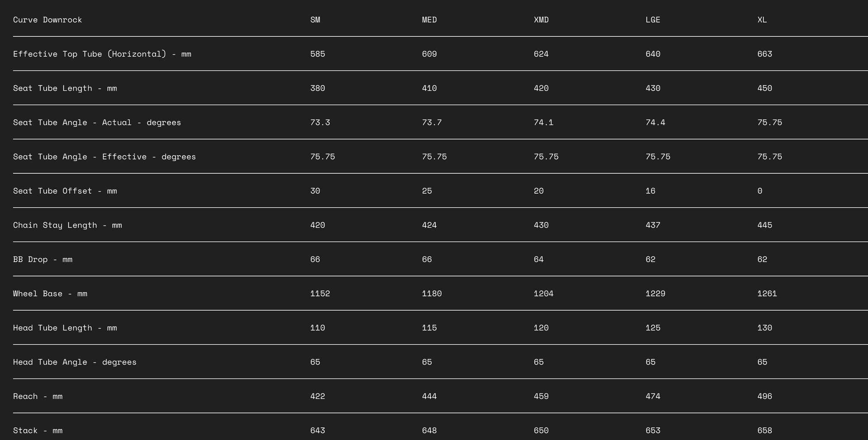Select the Stack value 658 for XL

(765, 431)
